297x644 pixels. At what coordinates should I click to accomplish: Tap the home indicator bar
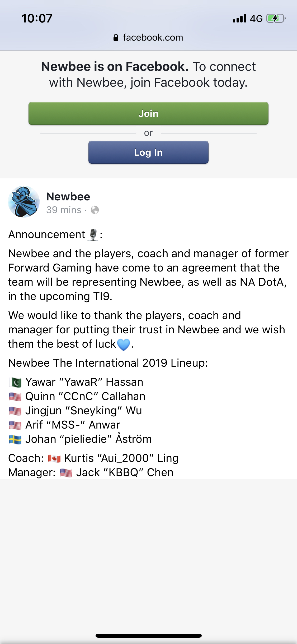[x=148, y=636]
